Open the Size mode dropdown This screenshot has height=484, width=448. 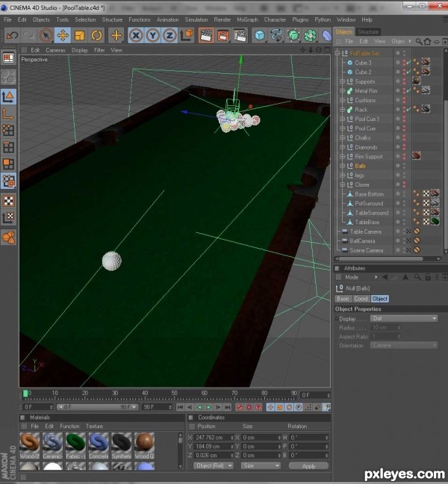pyautogui.click(x=261, y=465)
